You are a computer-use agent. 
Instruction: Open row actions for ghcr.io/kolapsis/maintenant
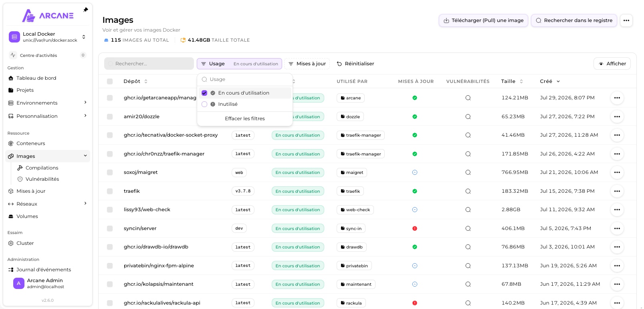click(617, 284)
